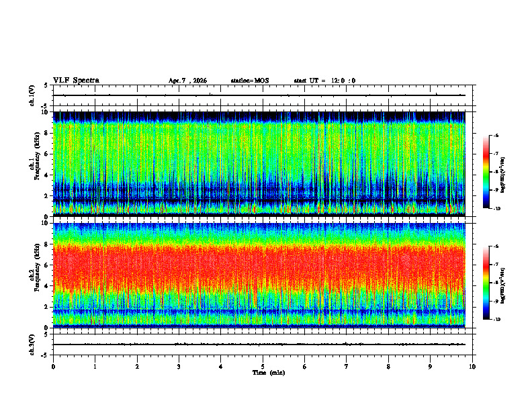Image resolution: width=532 pixels, height=411 pixels.
Task: Click the ch.1 spectrogram color scale bar
Action: pyautogui.click(x=486, y=172)
